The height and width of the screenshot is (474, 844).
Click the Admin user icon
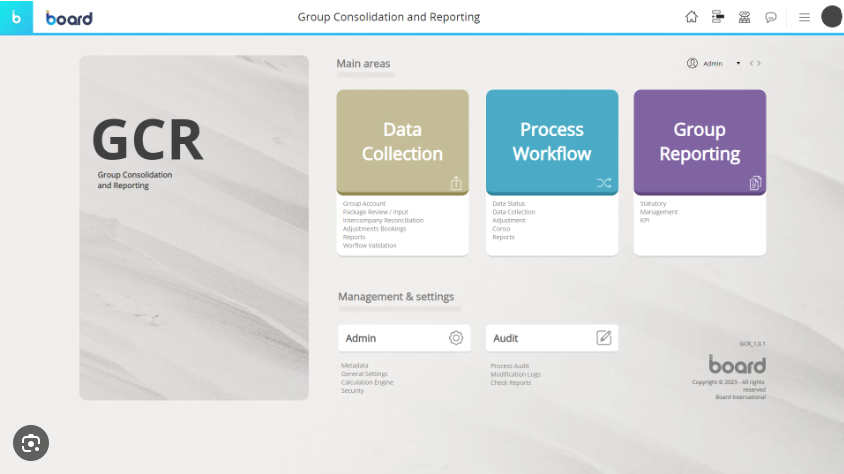pyautogui.click(x=692, y=63)
